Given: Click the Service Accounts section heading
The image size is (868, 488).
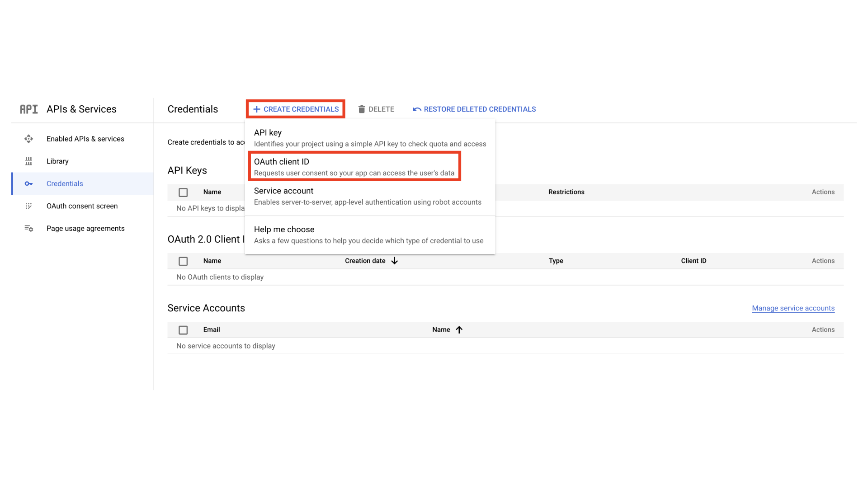Looking at the screenshot, I should click(206, 308).
